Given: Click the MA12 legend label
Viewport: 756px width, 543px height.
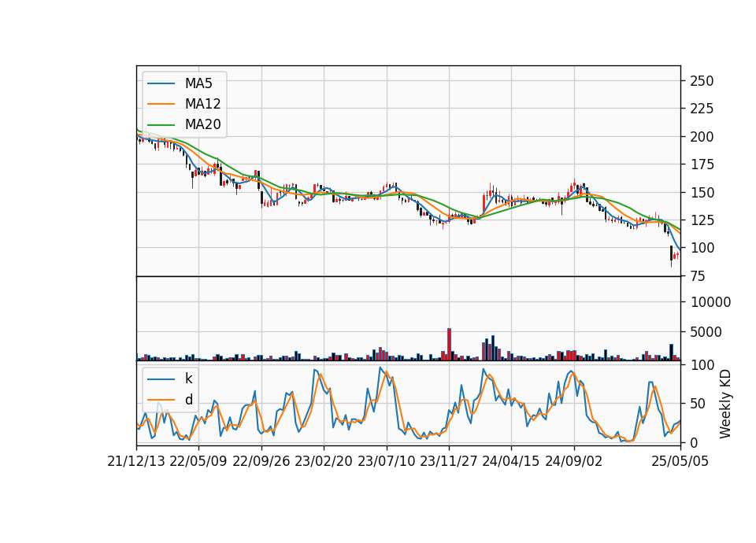Looking at the screenshot, I should tap(203, 104).
